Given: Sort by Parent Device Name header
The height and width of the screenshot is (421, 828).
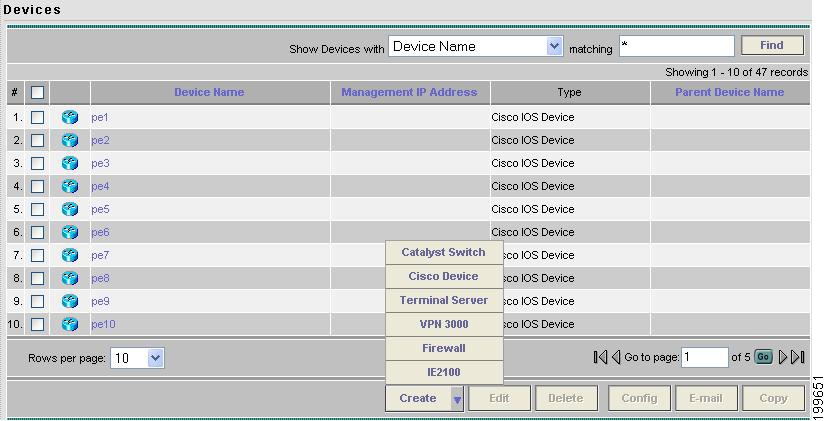Looking at the screenshot, I should point(729,92).
